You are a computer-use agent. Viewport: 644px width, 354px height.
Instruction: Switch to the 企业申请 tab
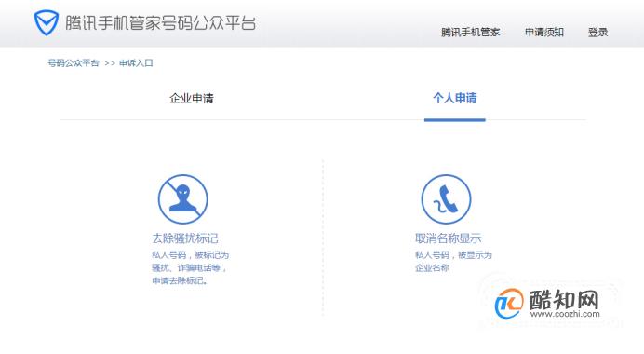(192, 98)
